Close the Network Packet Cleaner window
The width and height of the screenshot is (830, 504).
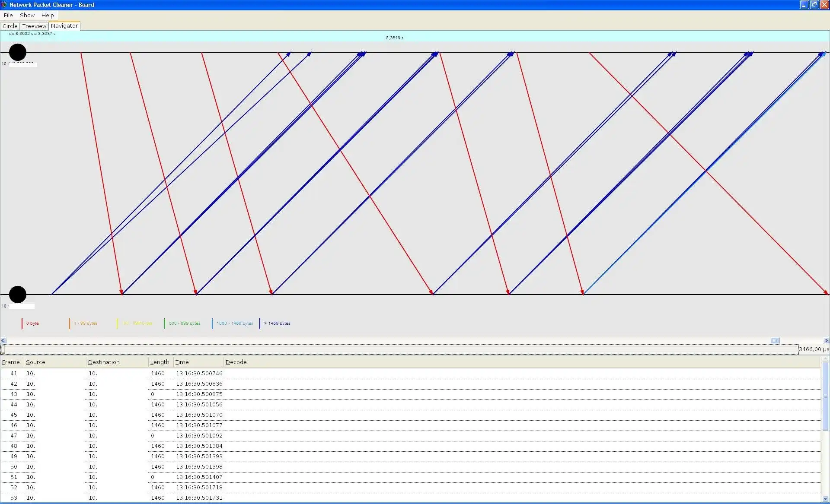coord(824,5)
